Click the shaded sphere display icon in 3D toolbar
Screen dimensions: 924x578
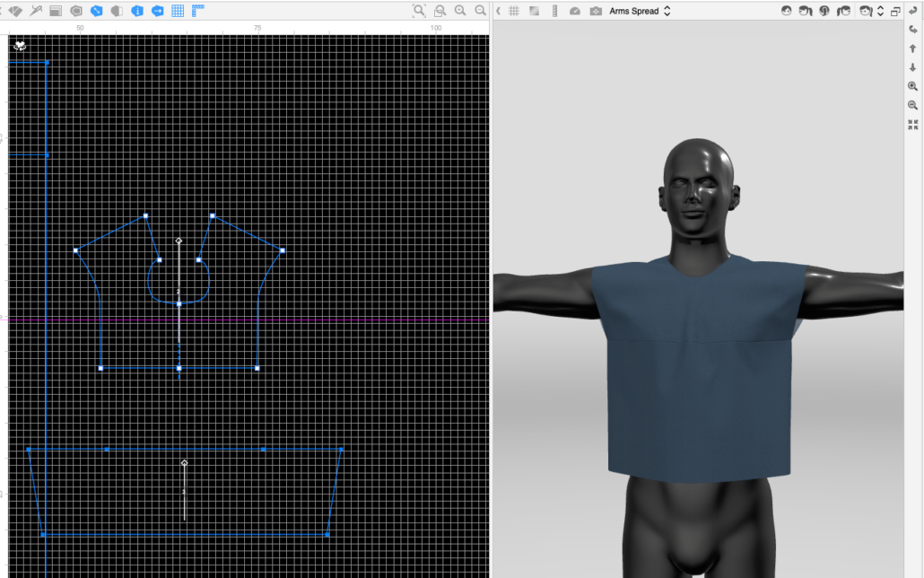click(x=575, y=11)
